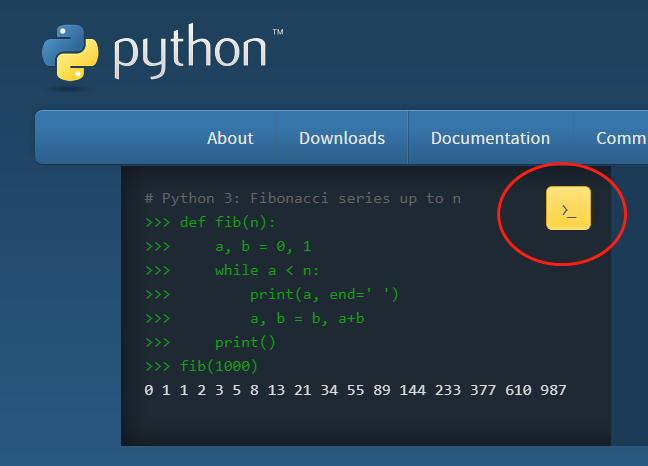This screenshot has width=648, height=466.
Task: Open the Downloads menu
Action: [x=342, y=138]
